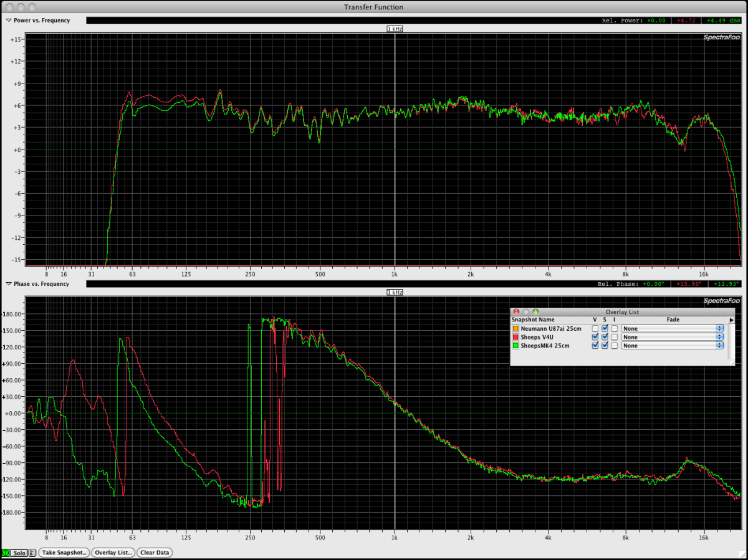Image resolution: width=748 pixels, height=560 pixels.
Task: Open the Fade dropdown for Shoeps V4U
Action: pyautogui.click(x=720, y=337)
